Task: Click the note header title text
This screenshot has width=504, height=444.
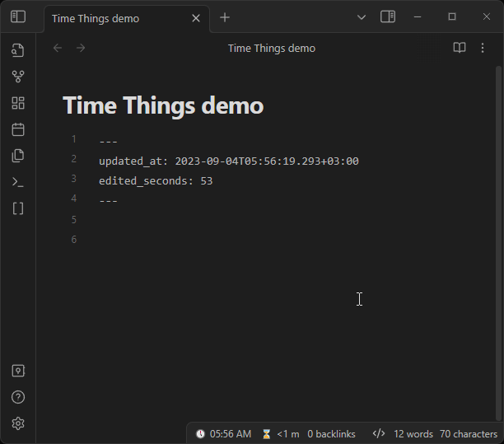Action: click(x=272, y=49)
